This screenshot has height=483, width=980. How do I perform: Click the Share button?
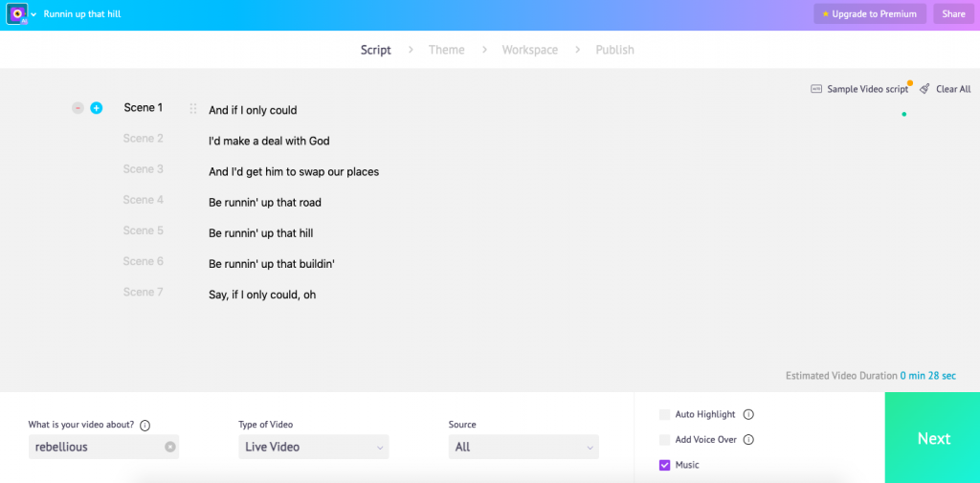[954, 13]
